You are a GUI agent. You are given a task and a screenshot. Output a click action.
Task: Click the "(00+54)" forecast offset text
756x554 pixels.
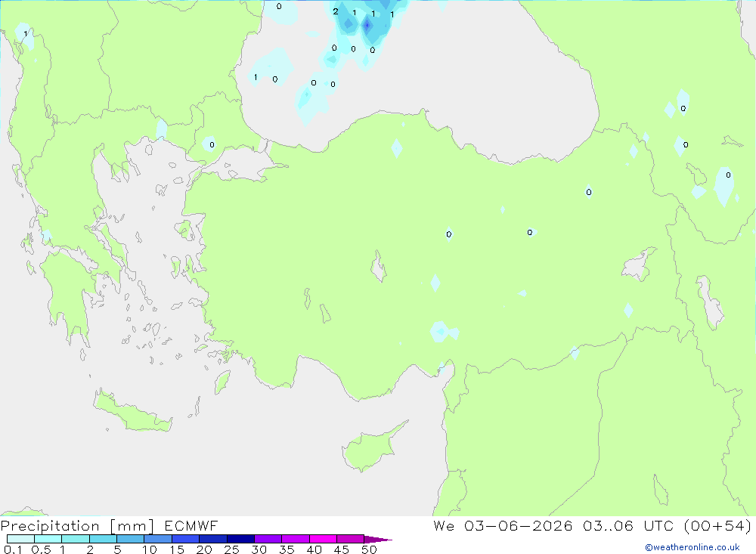pos(717,525)
